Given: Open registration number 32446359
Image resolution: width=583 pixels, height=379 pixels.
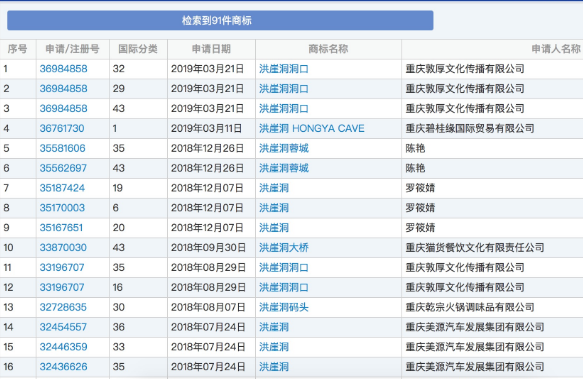Looking at the screenshot, I should click(64, 347).
